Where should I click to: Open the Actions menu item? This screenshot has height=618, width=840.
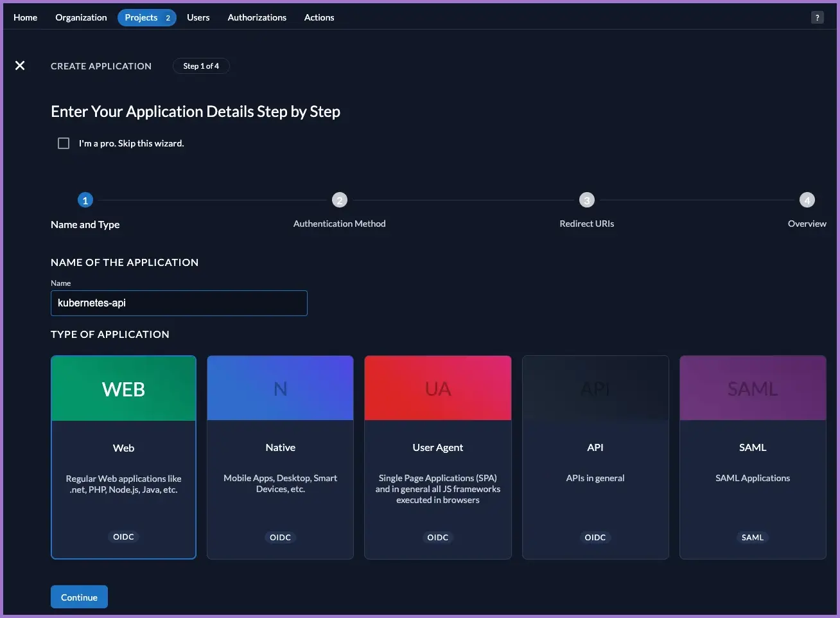click(319, 17)
